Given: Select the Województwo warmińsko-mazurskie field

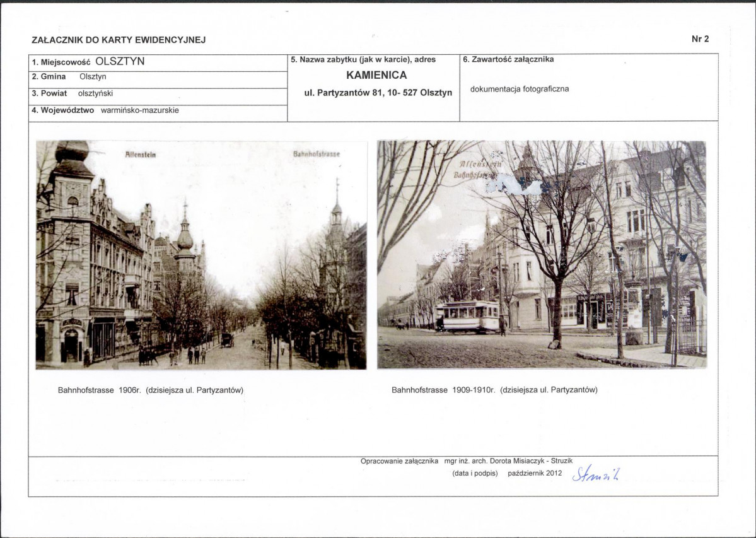Looking at the screenshot, I should click(105, 110).
